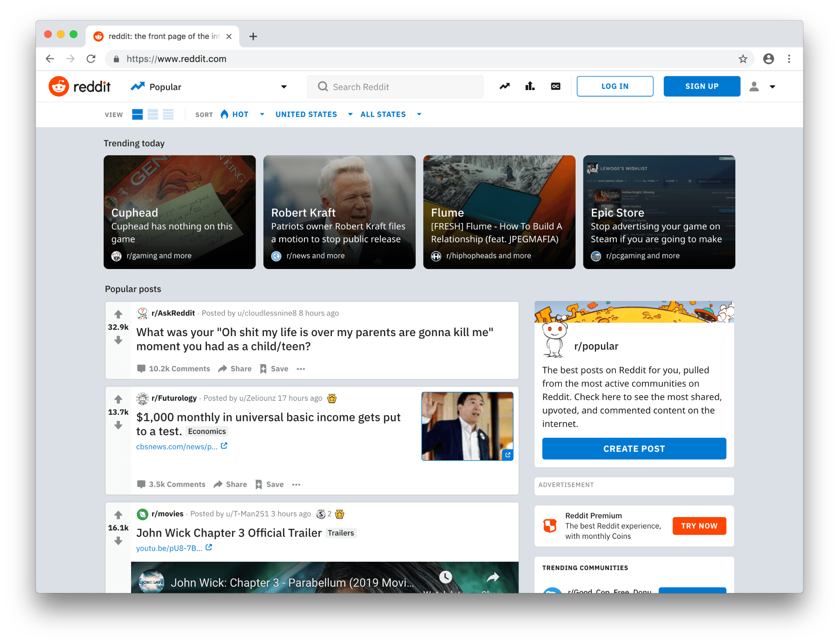Click the gold award on Futurology post

click(332, 398)
